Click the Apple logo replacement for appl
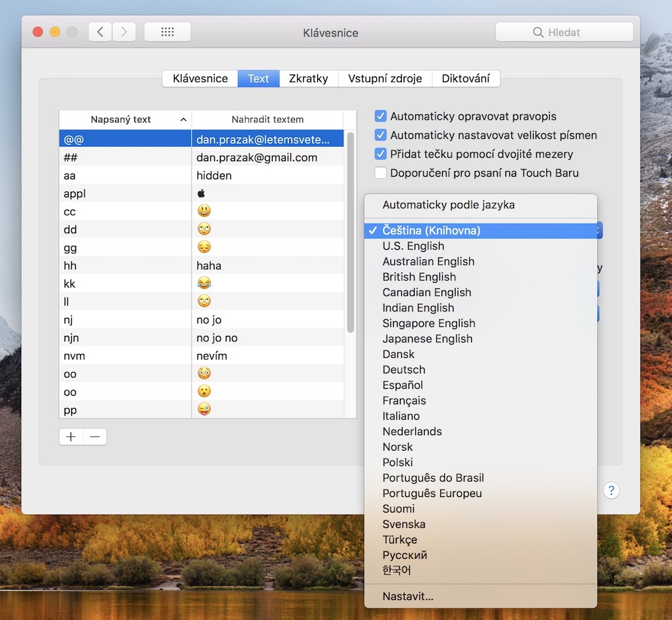The width and height of the screenshot is (672, 620). pyautogui.click(x=201, y=193)
